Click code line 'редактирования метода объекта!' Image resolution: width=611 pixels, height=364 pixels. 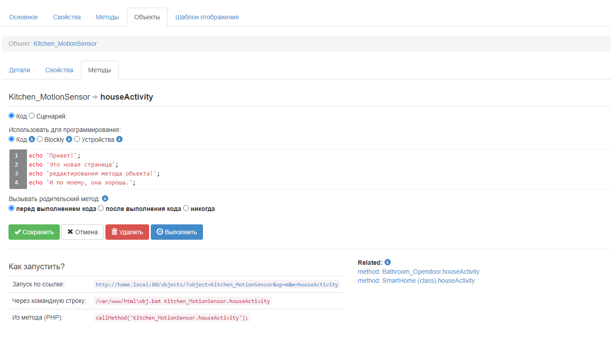pos(94,174)
